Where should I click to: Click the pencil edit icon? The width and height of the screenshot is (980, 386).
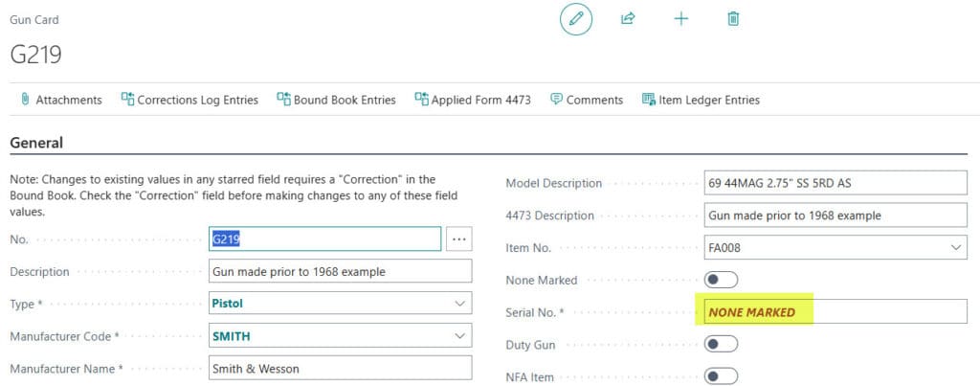tap(576, 19)
